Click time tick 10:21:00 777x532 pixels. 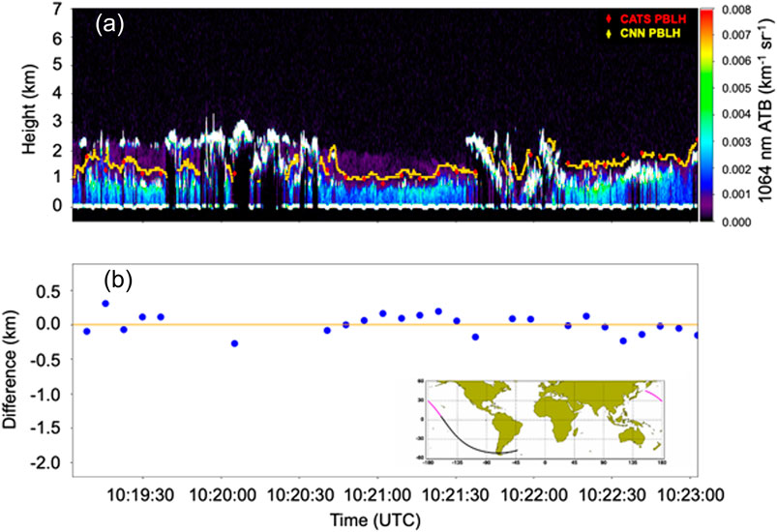coord(377,495)
